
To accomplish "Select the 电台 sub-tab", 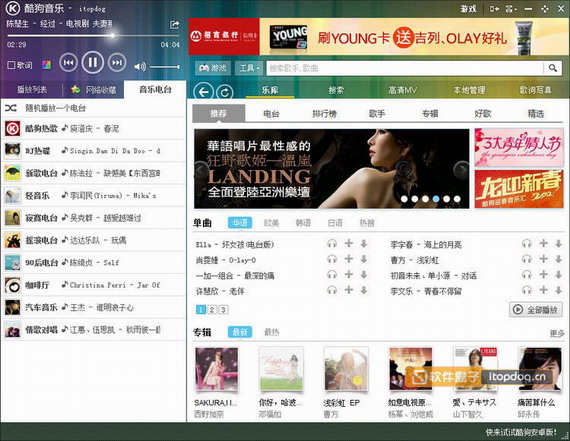I will coord(271,114).
